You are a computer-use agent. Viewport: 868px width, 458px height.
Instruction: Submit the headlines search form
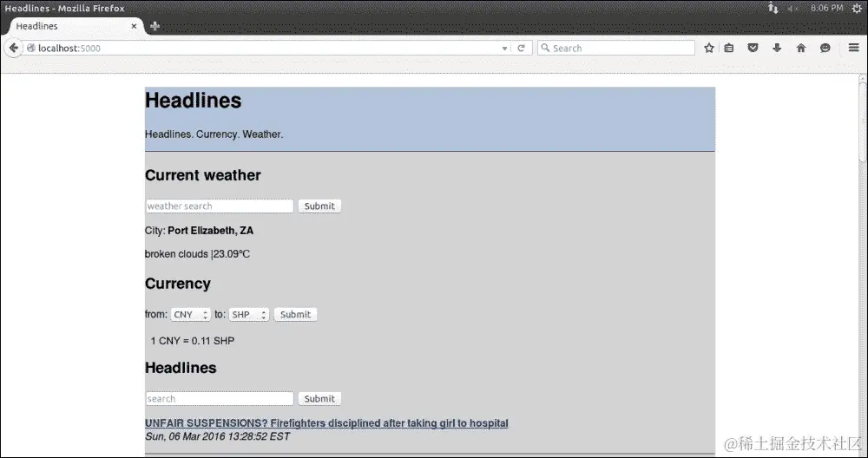coord(319,398)
